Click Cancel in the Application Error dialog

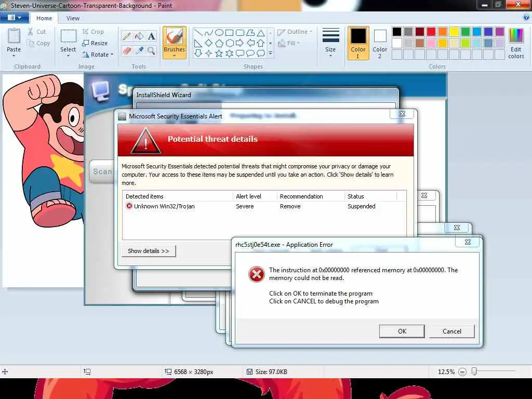(452, 331)
